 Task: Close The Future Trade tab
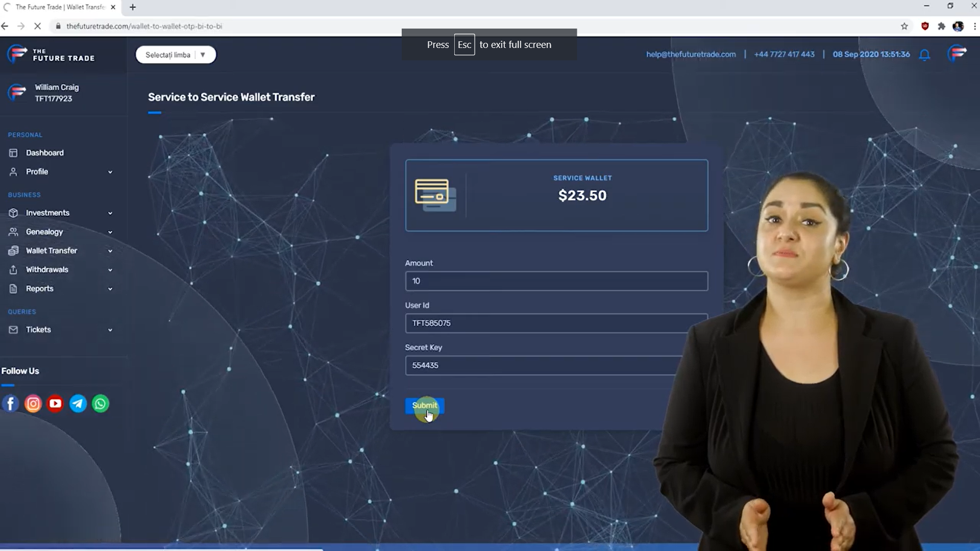pos(113,7)
